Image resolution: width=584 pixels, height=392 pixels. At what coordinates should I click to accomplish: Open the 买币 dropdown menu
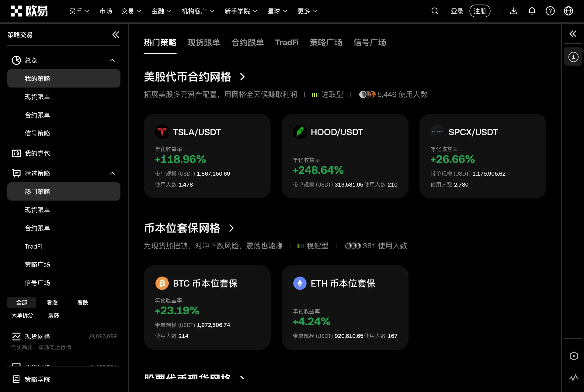(79, 11)
